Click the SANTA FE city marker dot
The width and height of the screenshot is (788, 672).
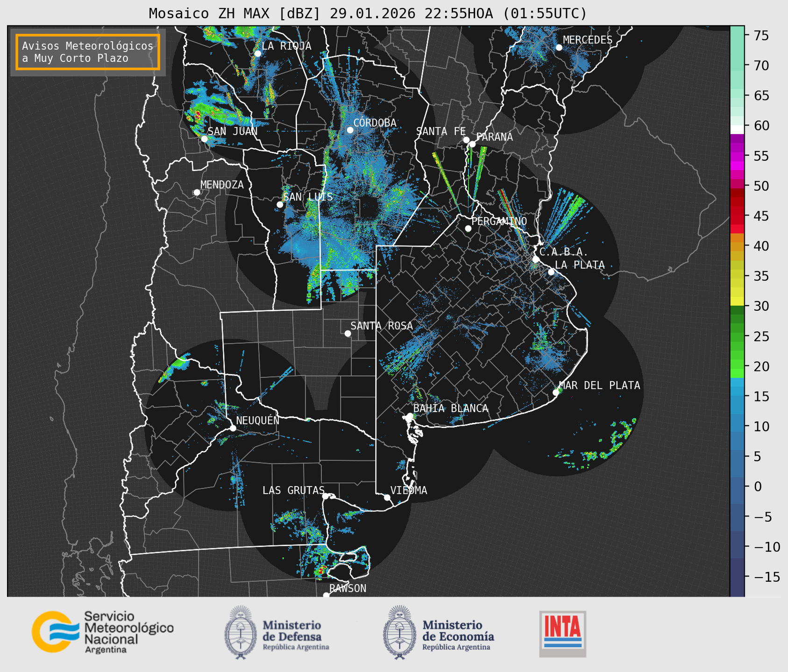[466, 140]
